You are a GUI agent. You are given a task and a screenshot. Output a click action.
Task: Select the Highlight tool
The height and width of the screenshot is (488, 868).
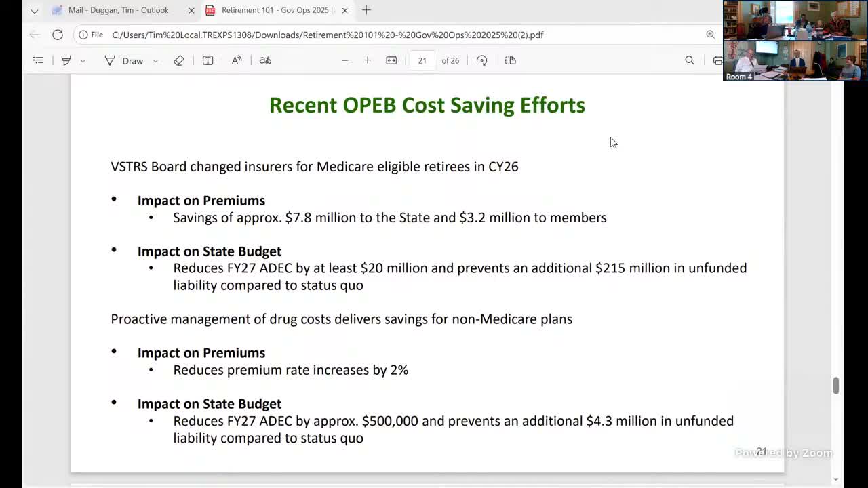(66, 60)
